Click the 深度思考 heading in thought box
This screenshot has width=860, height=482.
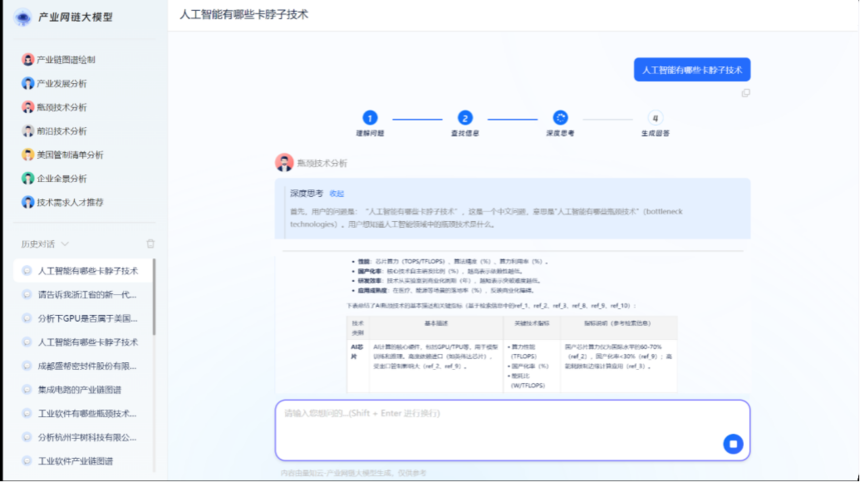point(307,193)
